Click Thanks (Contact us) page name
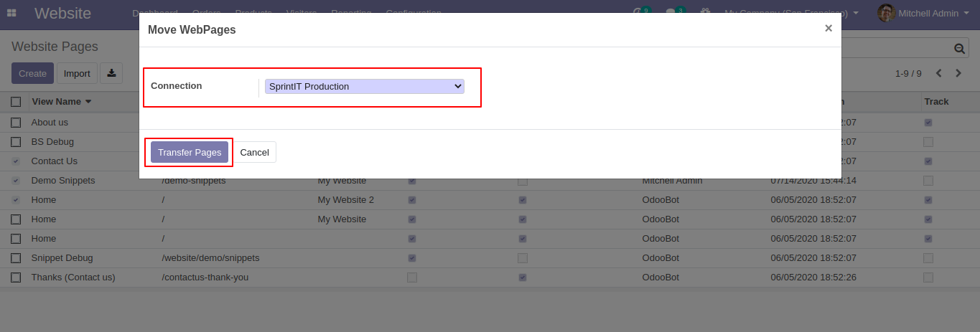This screenshot has height=332, width=980. click(73, 278)
